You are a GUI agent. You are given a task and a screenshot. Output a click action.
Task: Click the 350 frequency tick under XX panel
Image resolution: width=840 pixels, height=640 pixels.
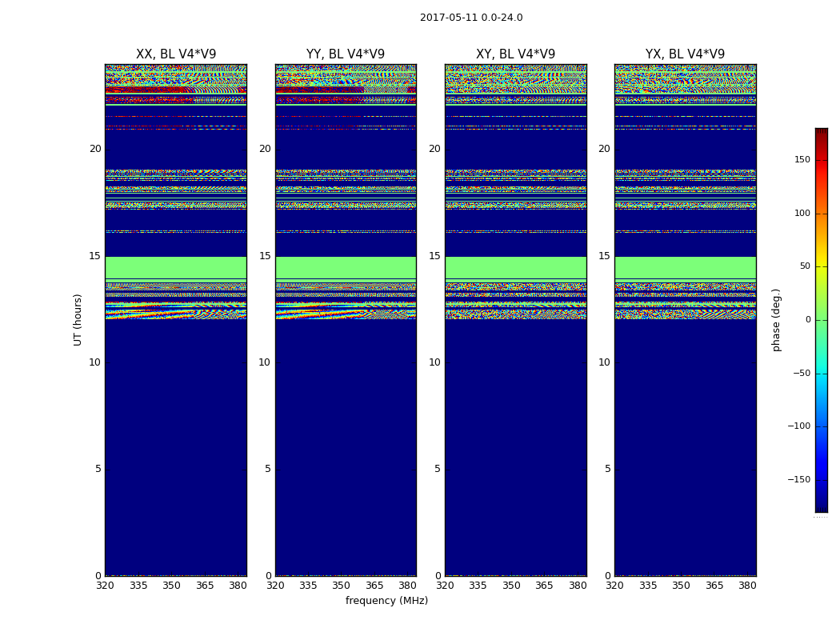point(171,586)
